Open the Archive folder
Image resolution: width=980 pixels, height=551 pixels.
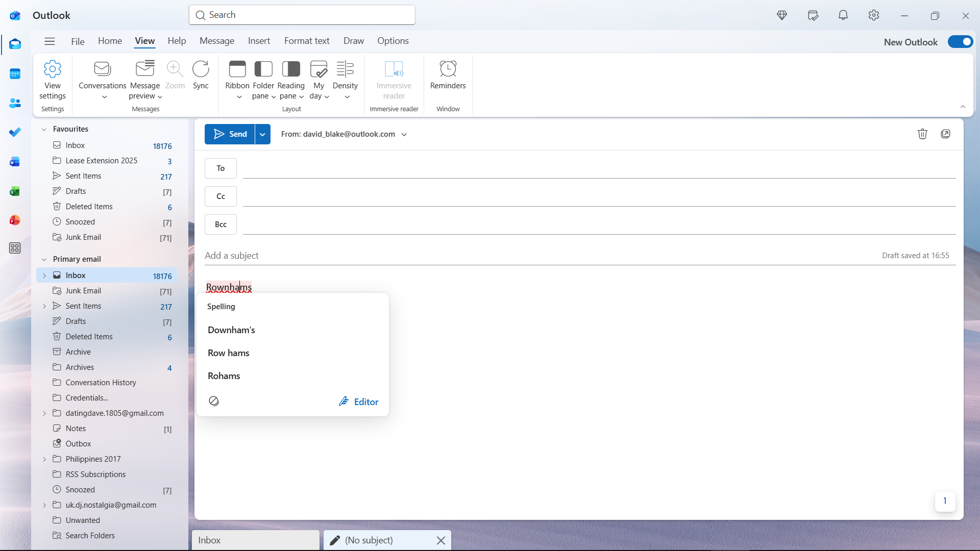(x=107, y=352)
